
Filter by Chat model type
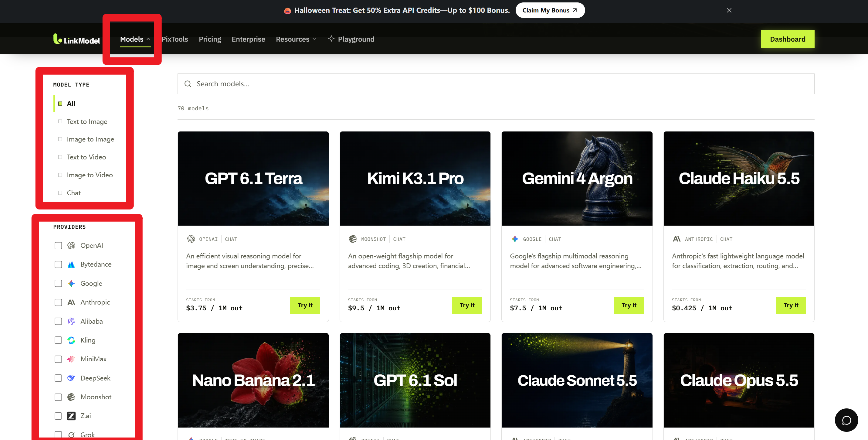(x=73, y=193)
